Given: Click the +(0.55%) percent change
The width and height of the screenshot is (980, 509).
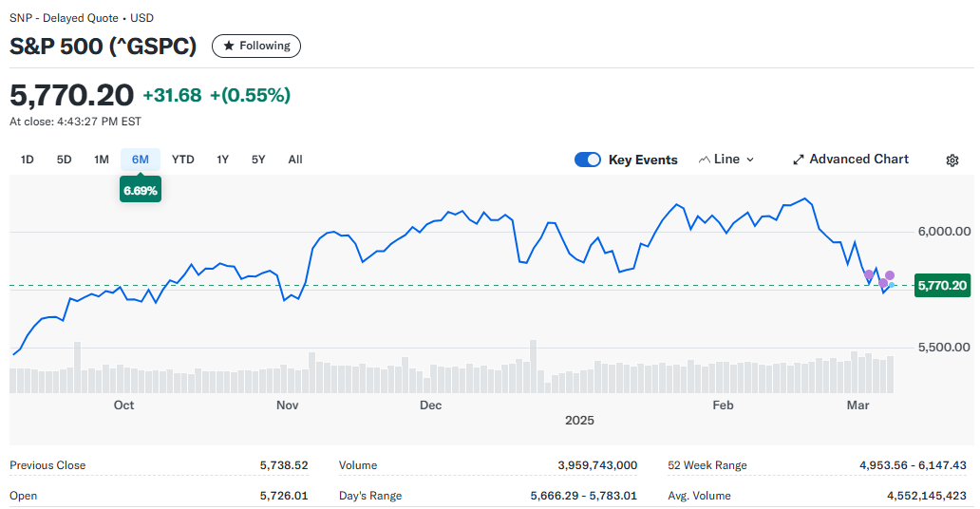Looking at the screenshot, I should (250, 95).
